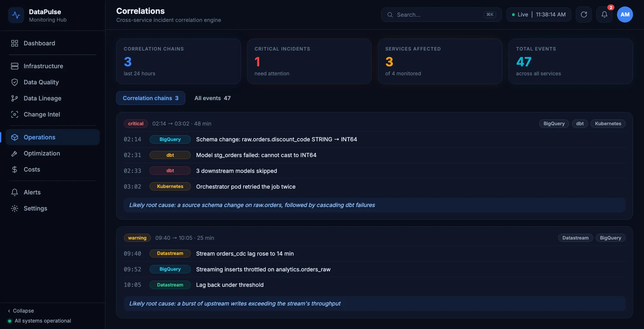Image resolution: width=644 pixels, height=329 pixels.
Task: Click '3 downstream models skipped' event
Action: click(374, 171)
